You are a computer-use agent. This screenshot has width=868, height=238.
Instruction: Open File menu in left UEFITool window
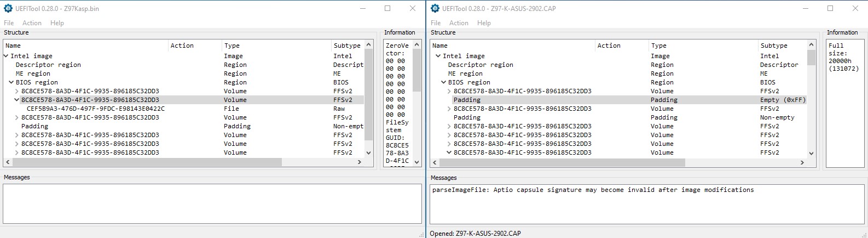tap(9, 23)
